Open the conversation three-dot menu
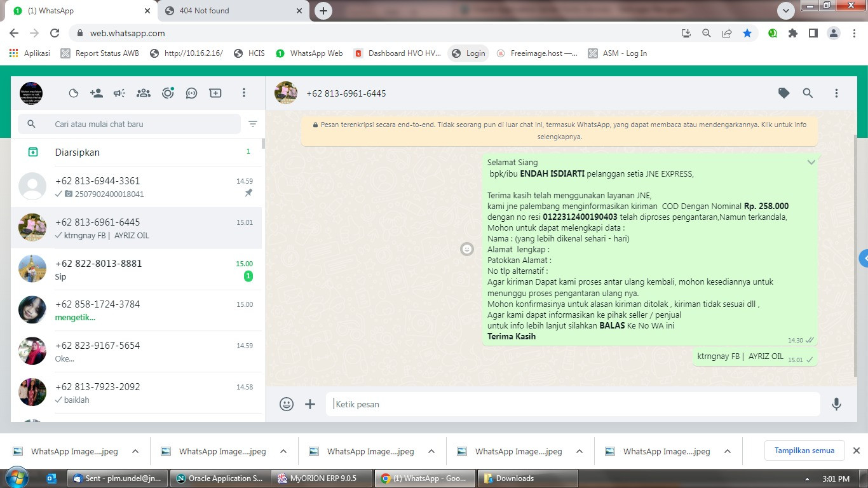The height and width of the screenshot is (488, 868). [x=836, y=93]
